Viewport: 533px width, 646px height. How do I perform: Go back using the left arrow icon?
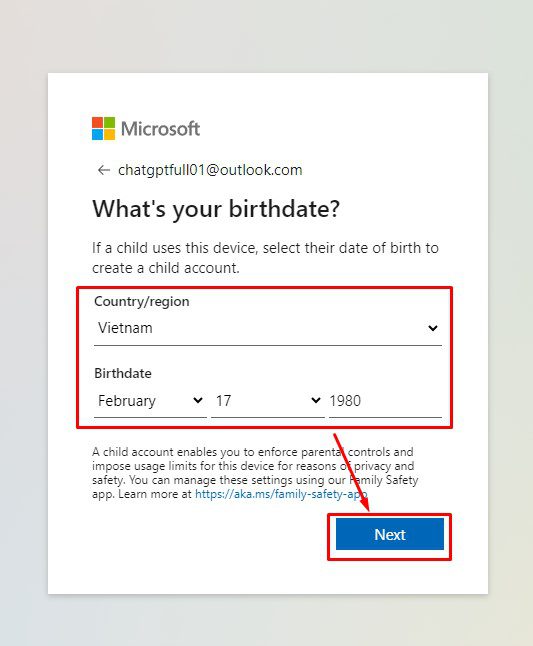coord(103,170)
